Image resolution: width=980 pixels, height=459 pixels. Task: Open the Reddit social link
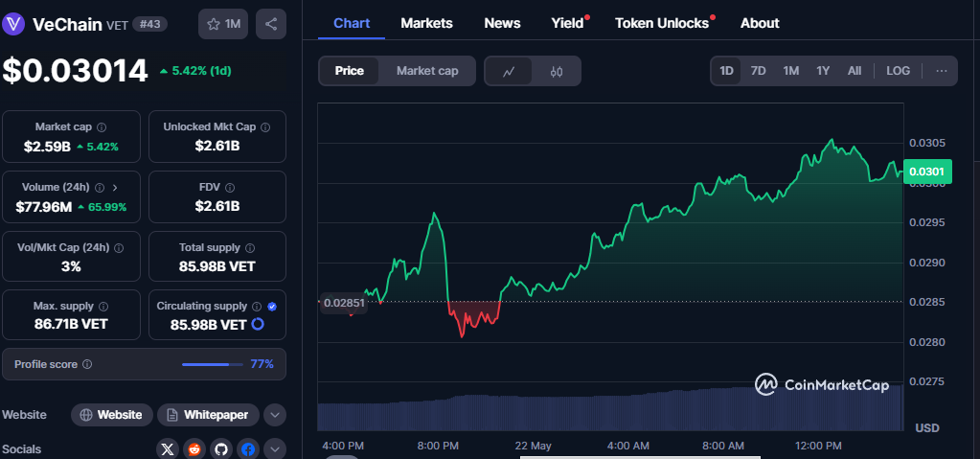pos(194,449)
